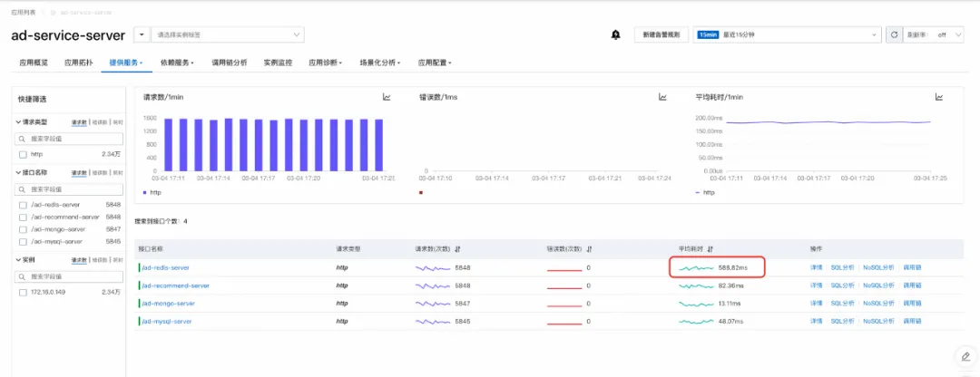This screenshot has height=377, width=980.
Task: Select the 提供服务 tab
Action: [125, 63]
